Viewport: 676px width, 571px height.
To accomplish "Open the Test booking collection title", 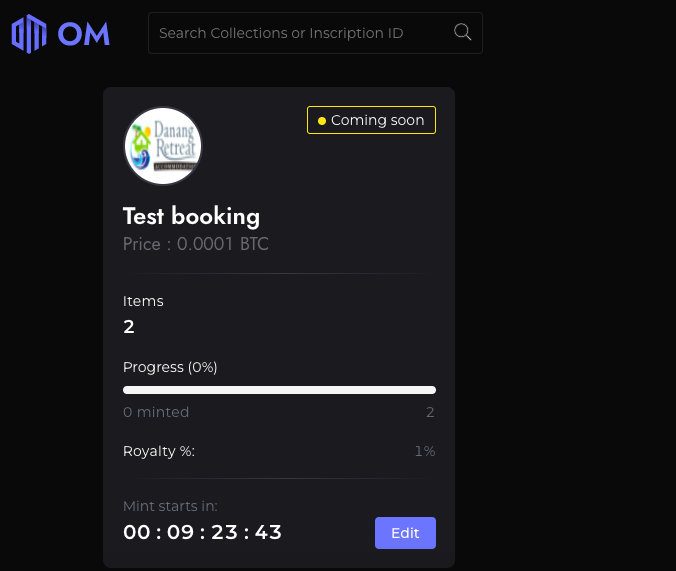I will tap(191, 216).
